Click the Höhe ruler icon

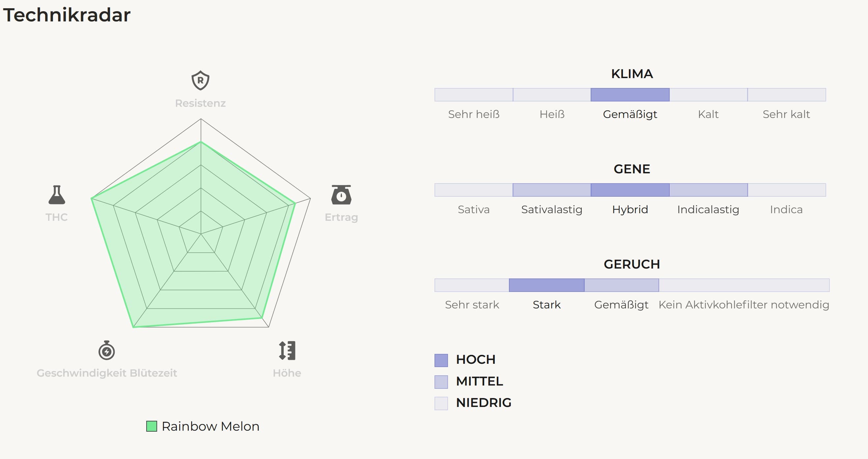click(x=287, y=351)
